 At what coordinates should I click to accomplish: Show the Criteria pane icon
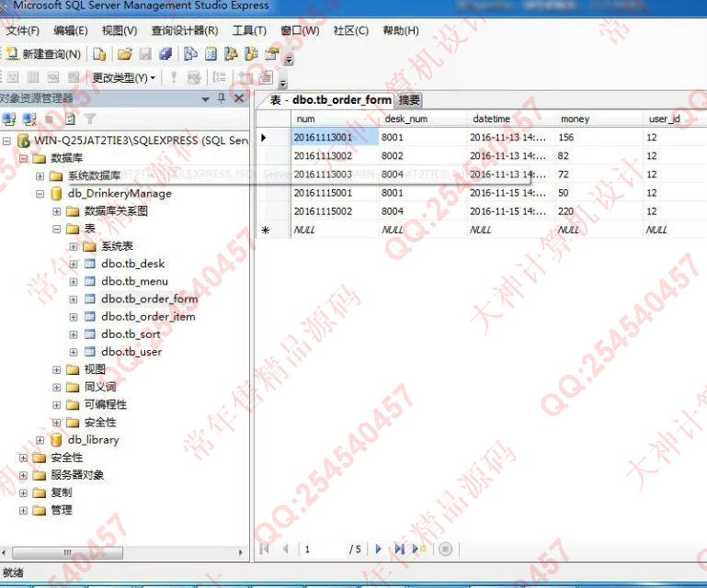(x=33, y=77)
